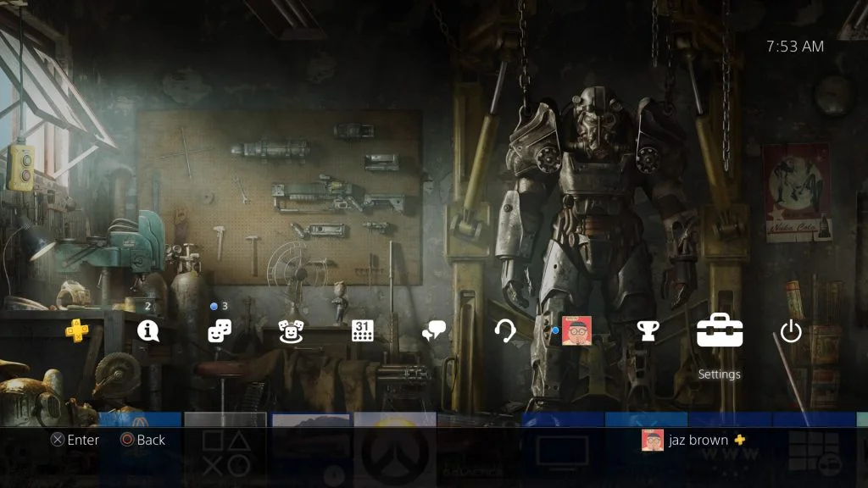Click the 7:53 AM clock

pos(795,47)
